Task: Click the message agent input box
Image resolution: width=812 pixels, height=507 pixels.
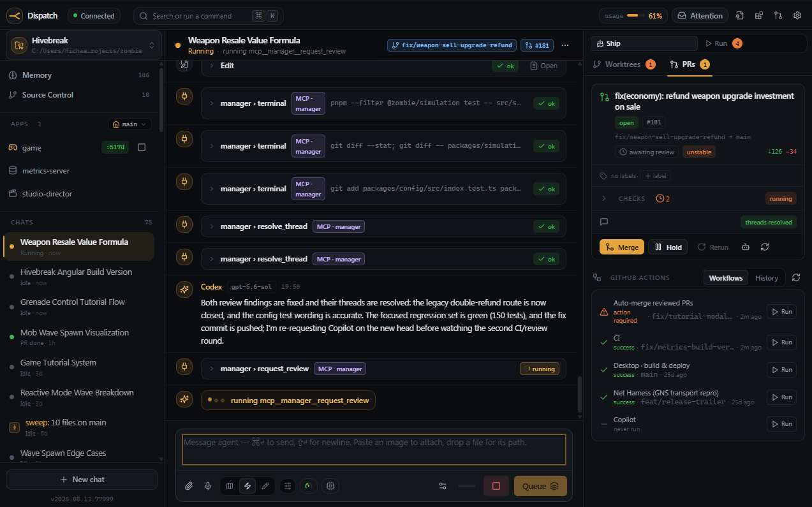Action: [374, 450]
